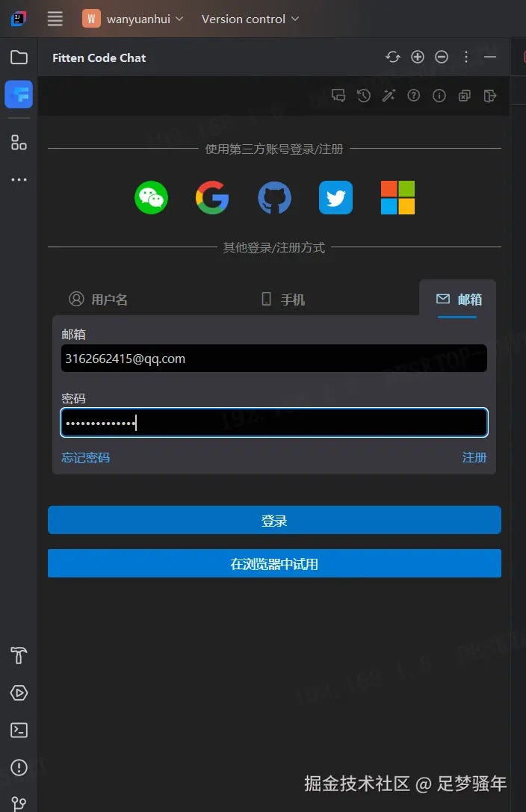Viewport: 526px width, 812px height.
Task: Focus the 密码 password field
Action: click(274, 423)
